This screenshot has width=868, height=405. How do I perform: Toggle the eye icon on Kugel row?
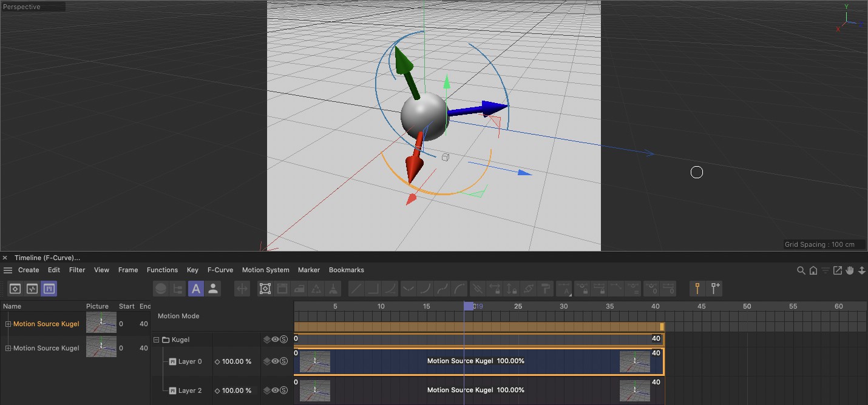click(x=275, y=340)
